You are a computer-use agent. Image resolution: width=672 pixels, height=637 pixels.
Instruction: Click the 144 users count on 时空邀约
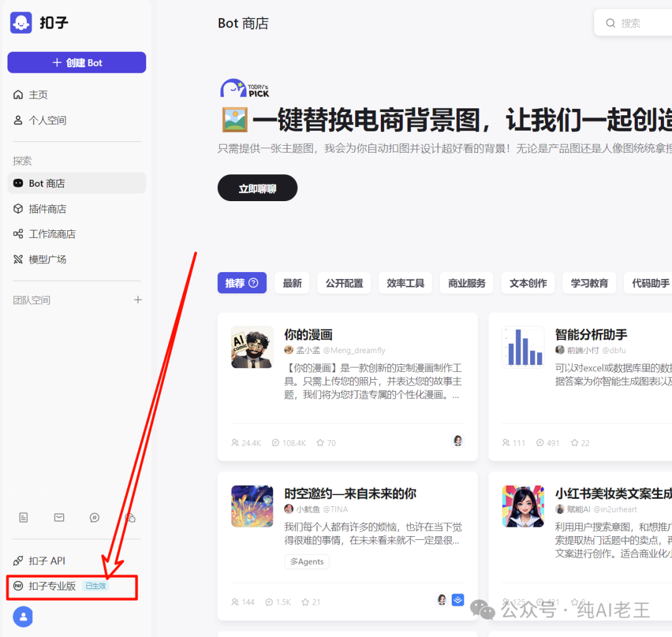coord(243,602)
